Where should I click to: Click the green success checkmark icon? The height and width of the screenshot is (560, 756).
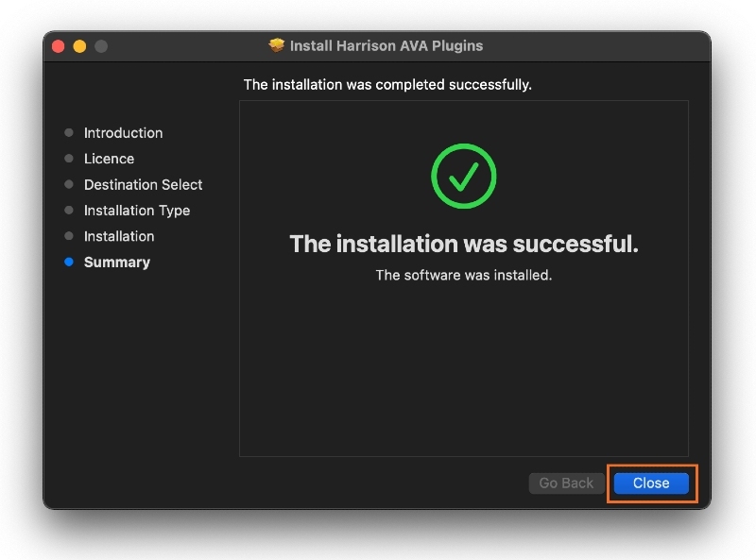point(464,176)
